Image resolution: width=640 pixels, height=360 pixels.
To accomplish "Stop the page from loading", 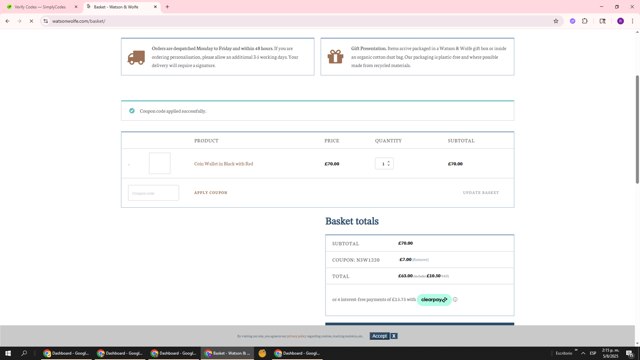I will point(31,21).
